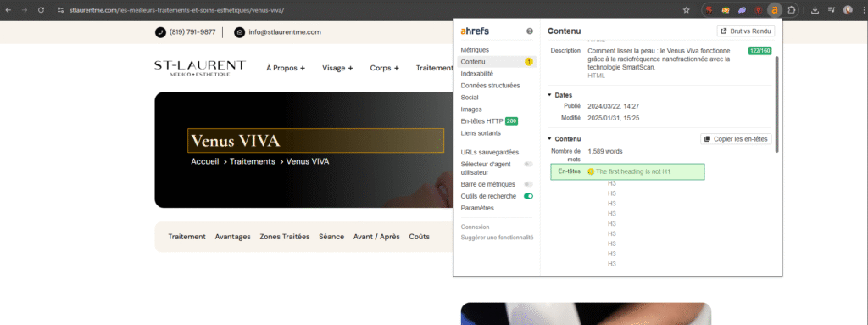Open the media controls icon

point(832,10)
